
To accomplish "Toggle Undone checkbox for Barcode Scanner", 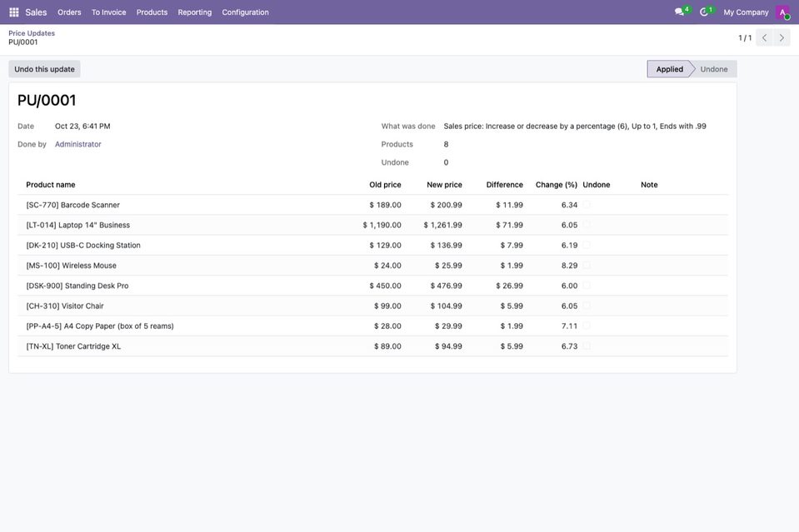I will (x=587, y=205).
